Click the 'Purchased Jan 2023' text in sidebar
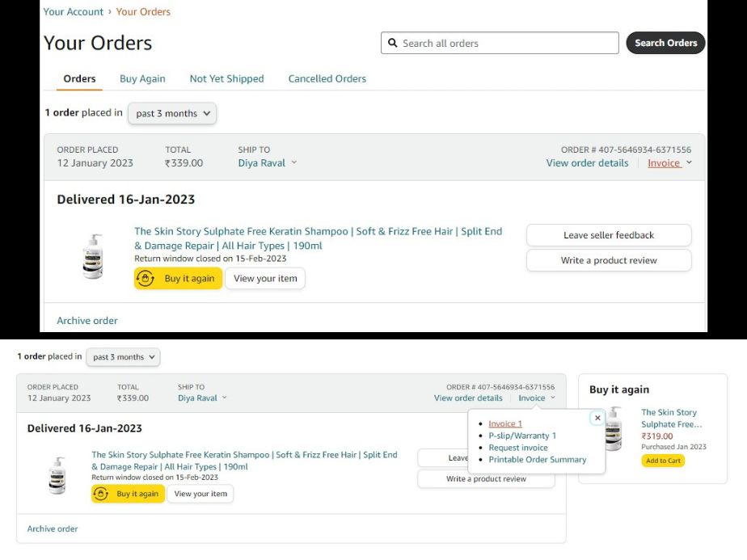Image resolution: width=747 pixels, height=560 pixels. (x=673, y=447)
